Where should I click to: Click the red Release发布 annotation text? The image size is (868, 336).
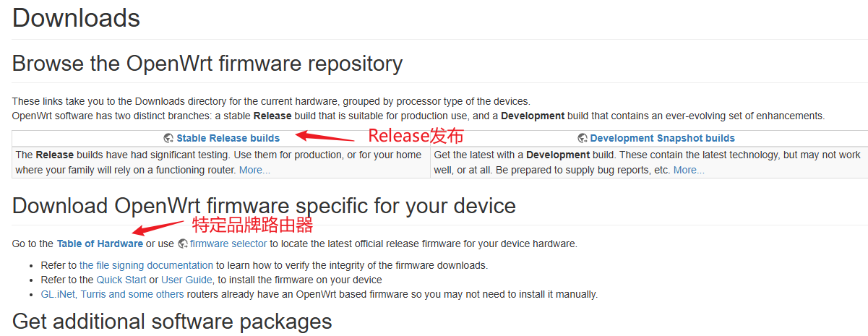click(416, 136)
